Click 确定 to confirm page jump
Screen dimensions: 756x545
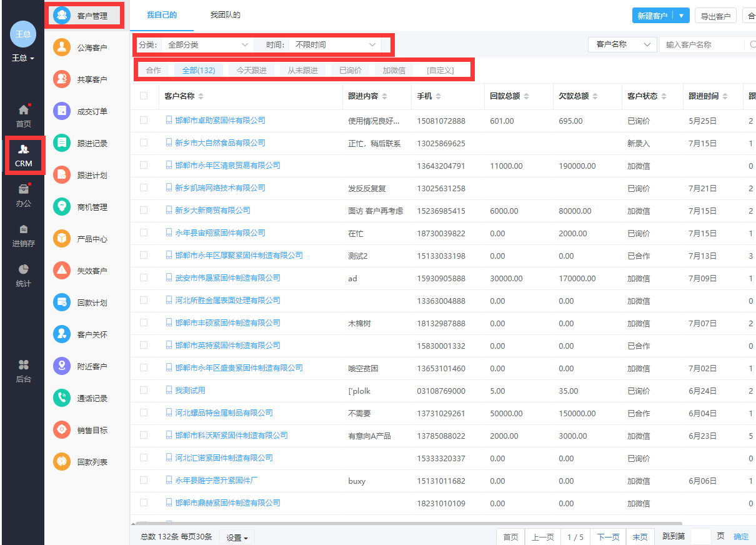[741, 537]
